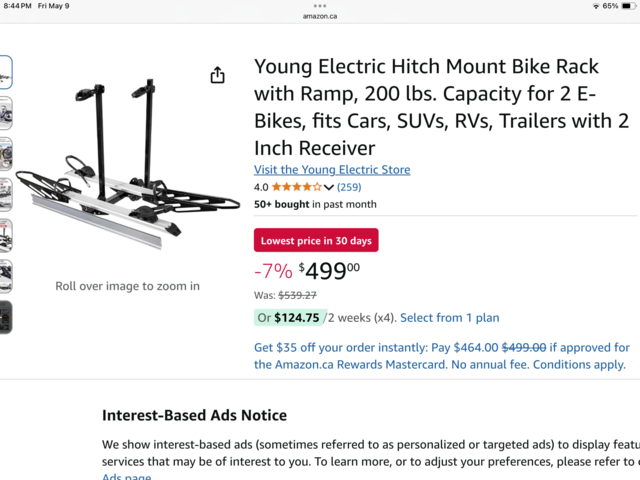Select the sixth product thumbnail
The width and height of the screenshot is (640, 480).
[6, 276]
